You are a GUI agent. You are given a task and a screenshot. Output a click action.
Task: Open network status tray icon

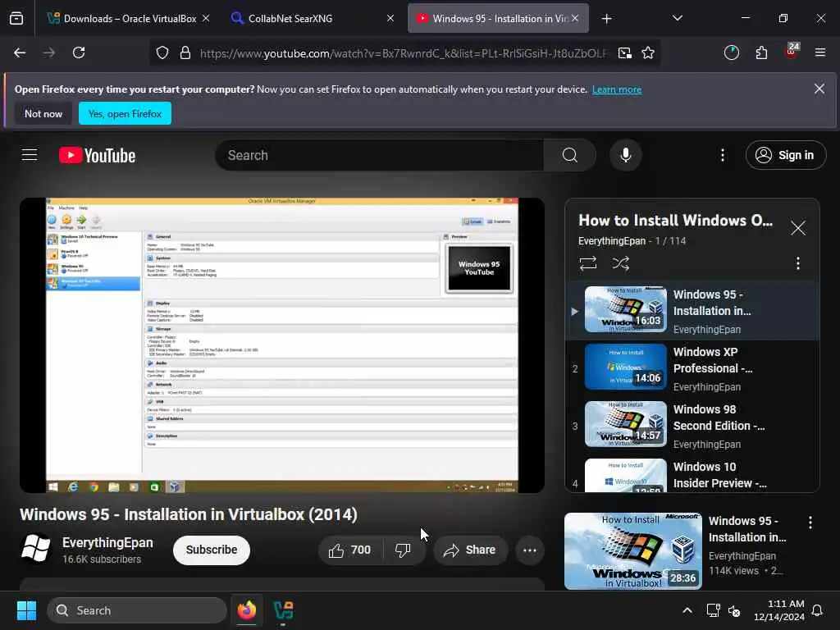point(713,610)
